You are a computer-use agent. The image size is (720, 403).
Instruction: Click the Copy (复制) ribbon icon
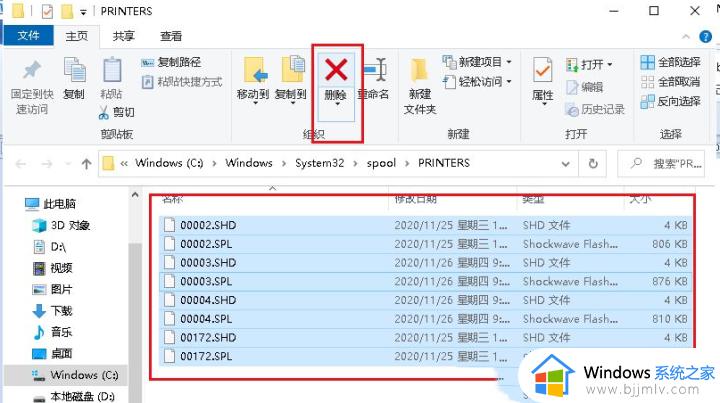coord(74,70)
